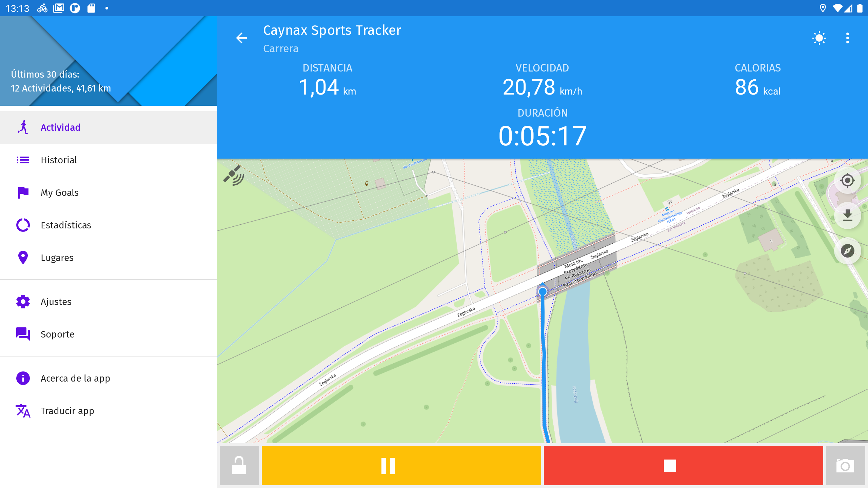Open the three-dot overflow menu
This screenshot has width=868, height=488.
(x=848, y=38)
